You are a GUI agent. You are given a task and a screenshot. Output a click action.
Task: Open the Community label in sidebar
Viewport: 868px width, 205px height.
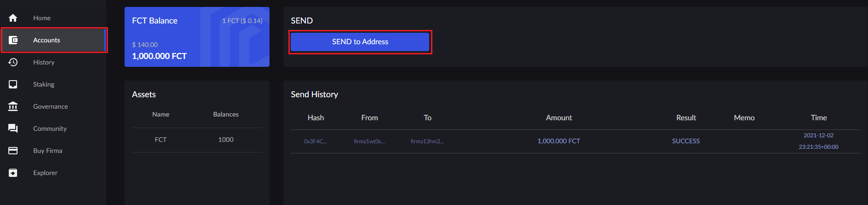tap(50, 129)
